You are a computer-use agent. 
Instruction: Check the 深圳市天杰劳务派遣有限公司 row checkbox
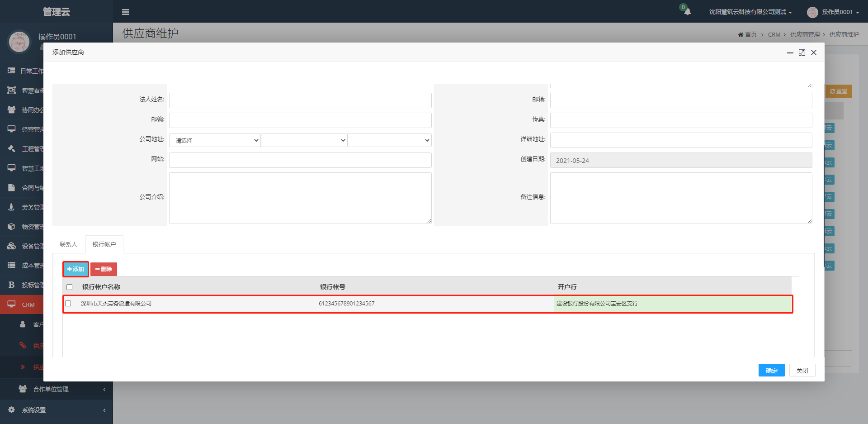point(68,304)
